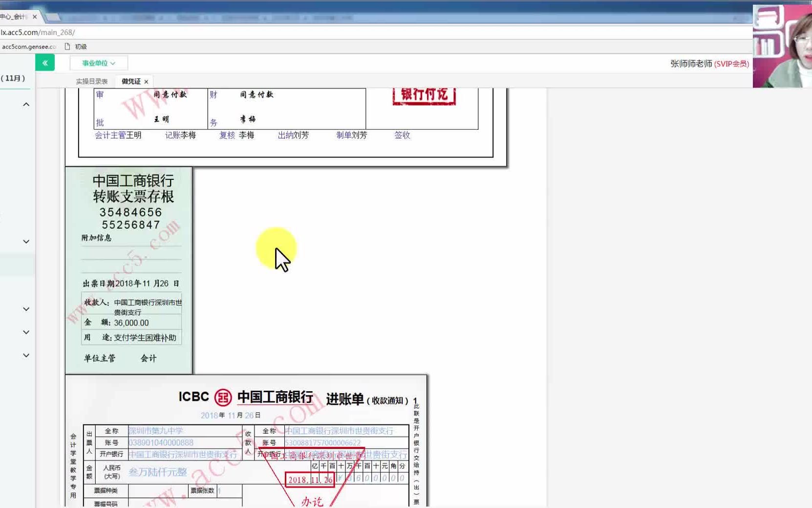Click the 出纳刘芳 link on the voucher

point(294,135)
